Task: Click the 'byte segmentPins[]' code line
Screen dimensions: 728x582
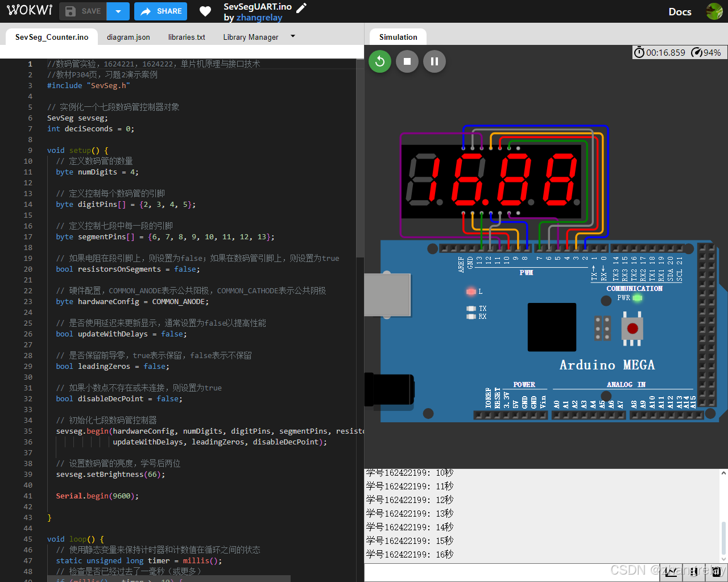Action: coord(166,237)
